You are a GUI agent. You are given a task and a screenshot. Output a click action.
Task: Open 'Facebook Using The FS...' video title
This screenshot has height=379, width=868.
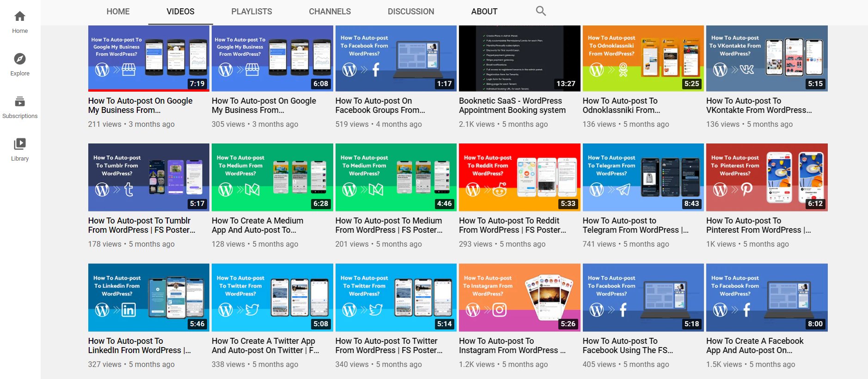[x=628, y=346]
